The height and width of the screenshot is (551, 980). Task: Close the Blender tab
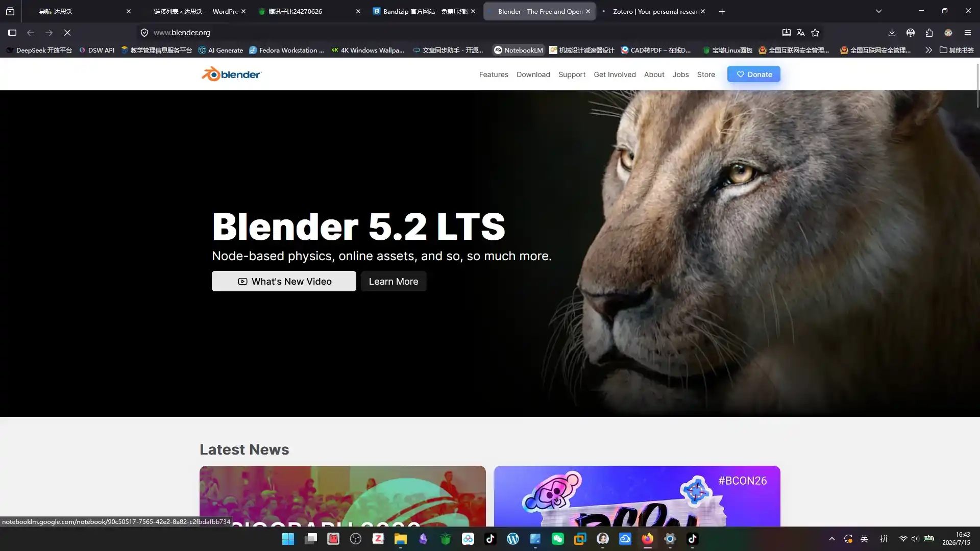click(588, 11)
